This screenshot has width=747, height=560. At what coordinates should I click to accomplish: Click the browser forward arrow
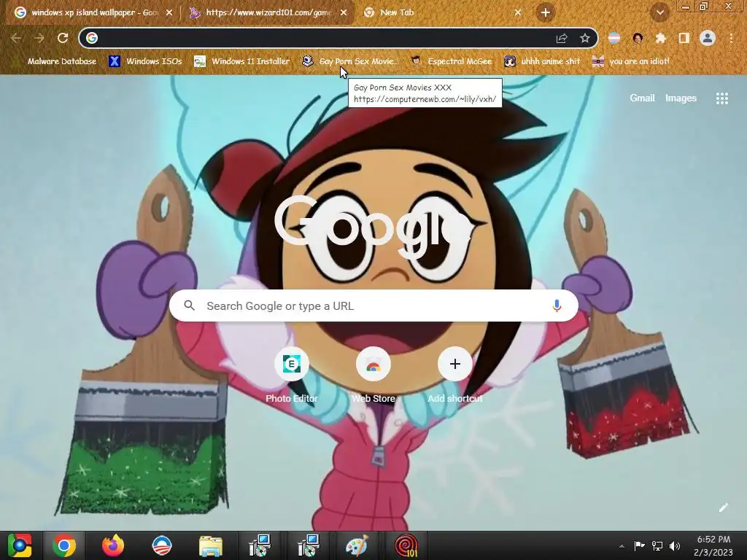coord(39,38)
